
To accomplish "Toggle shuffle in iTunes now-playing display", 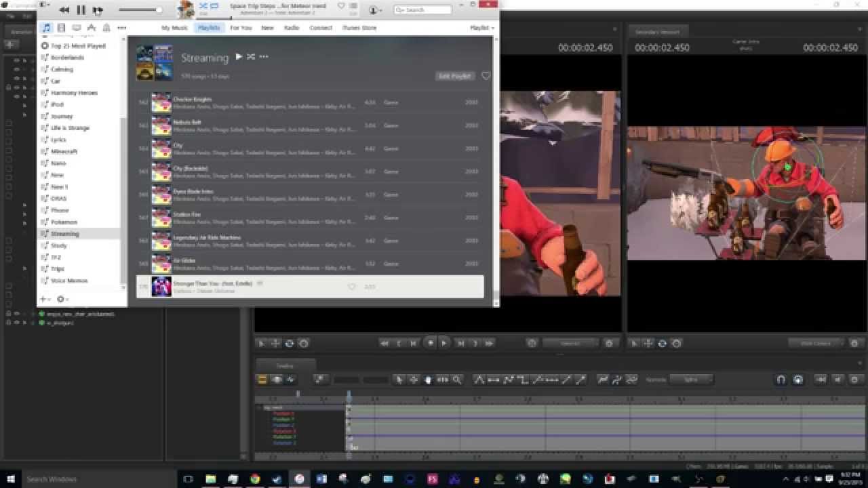I will tap(203, 5).
